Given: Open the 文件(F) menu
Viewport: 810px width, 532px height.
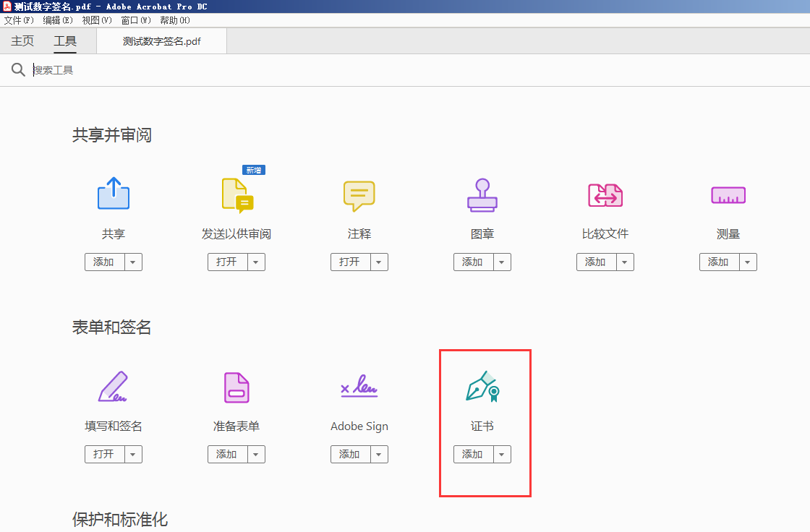Looking at the screenshot, I should (19, 20).
